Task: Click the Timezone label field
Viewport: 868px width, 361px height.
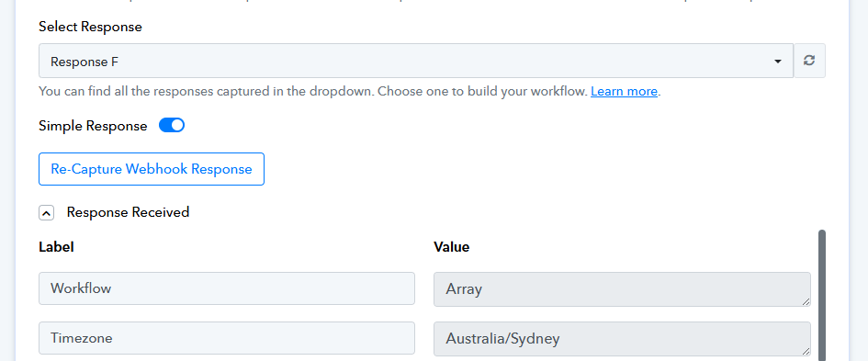Action: click(227, 338)
